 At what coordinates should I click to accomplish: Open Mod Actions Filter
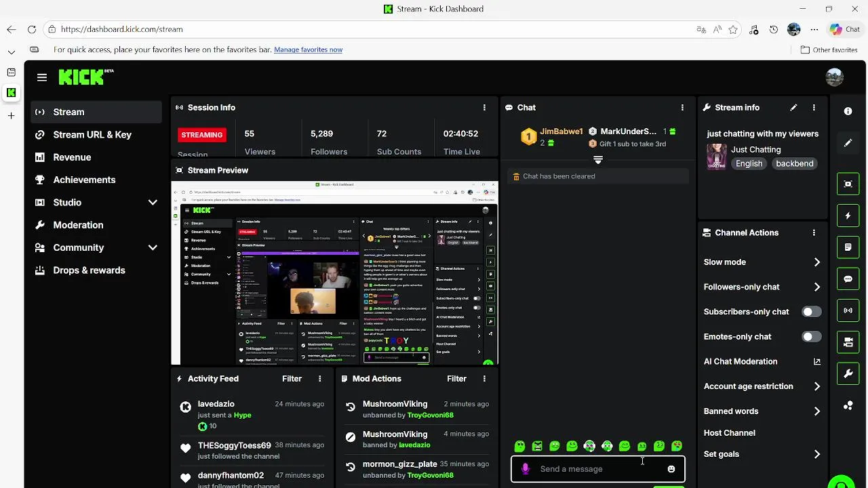pyautogui.click(x=456, y=379)
